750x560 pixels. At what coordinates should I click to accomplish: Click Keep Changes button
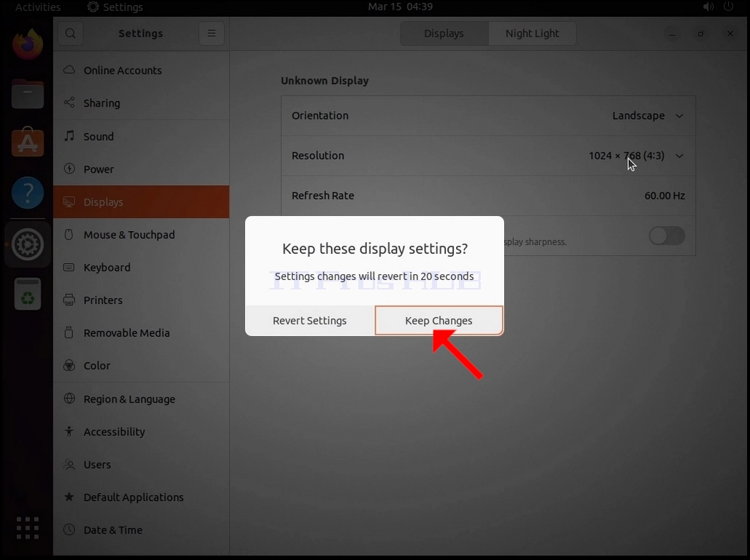pyautogui.click(x=438, y=320)
